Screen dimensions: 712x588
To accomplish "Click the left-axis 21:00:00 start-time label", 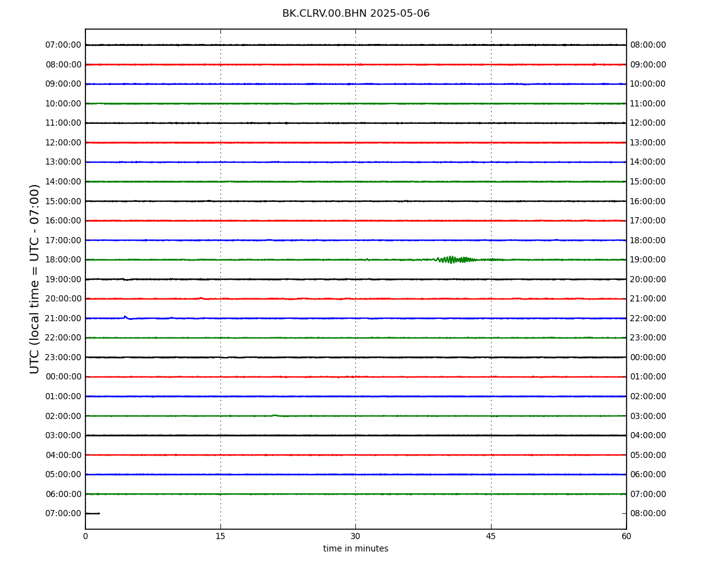I will (64, 318).
